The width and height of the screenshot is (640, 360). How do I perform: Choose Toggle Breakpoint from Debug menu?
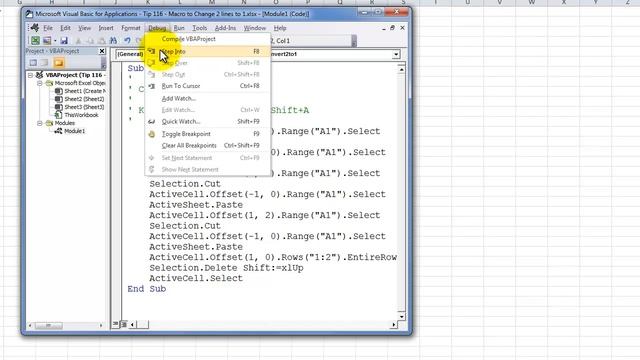(x=207, y=134)
